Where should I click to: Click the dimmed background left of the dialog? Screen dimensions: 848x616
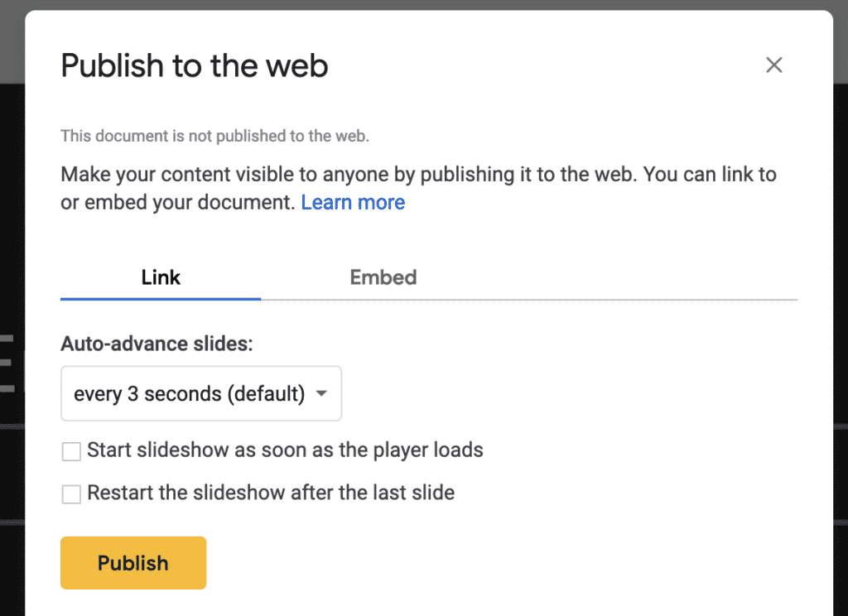[x=12, y=248]
